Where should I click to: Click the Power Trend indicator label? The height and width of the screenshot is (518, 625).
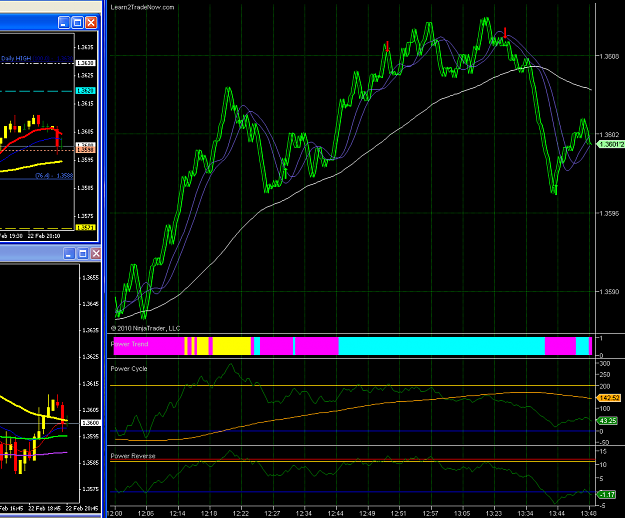pyautogui.click(x=129, y=344)
